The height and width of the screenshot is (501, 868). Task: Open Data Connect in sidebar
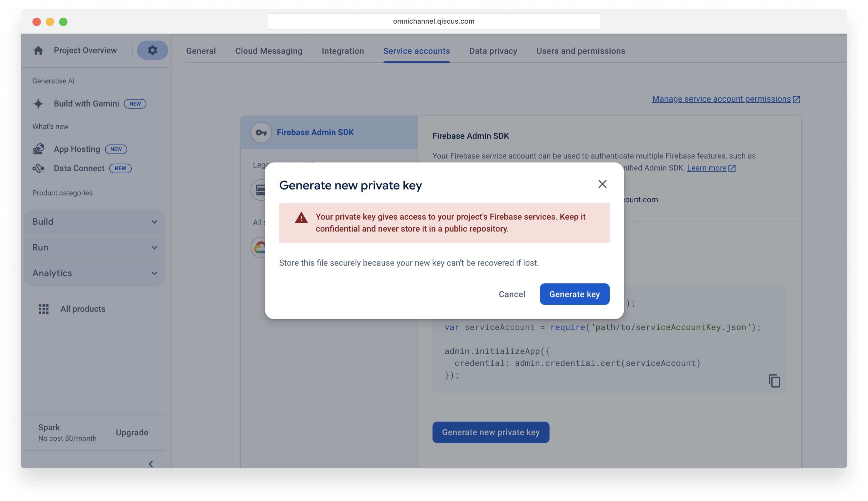pos(79,168)
